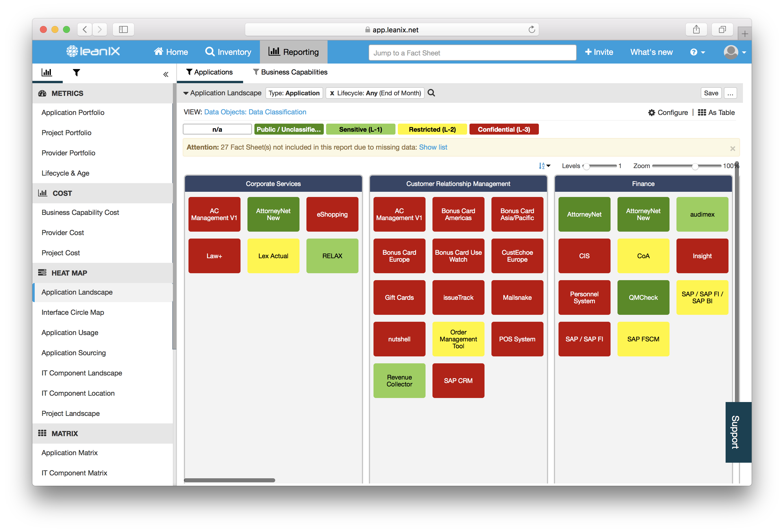784x532 pixels.
Task: Toggle the Public / Unclassified legend
Action: click(289, 129)
